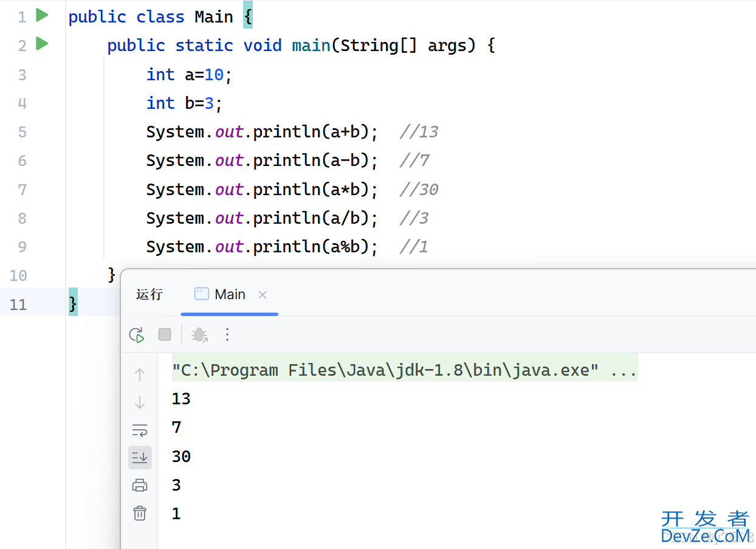The image size is (756, 549).
Task: Open the more options vertical dots menu
Action: pyautogui.click(x=227, y=334)
